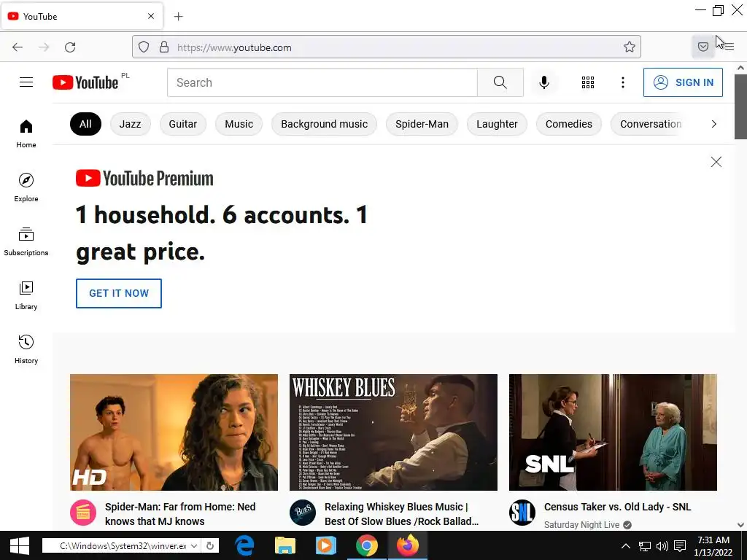This screenshot has height=560, width=747.
Task: View site security padlock info
Action: click(x=164, y=47)
